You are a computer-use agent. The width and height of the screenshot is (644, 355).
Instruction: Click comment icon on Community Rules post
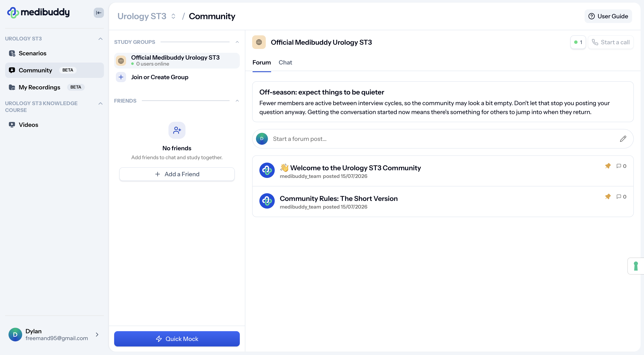tap(619, 197)
